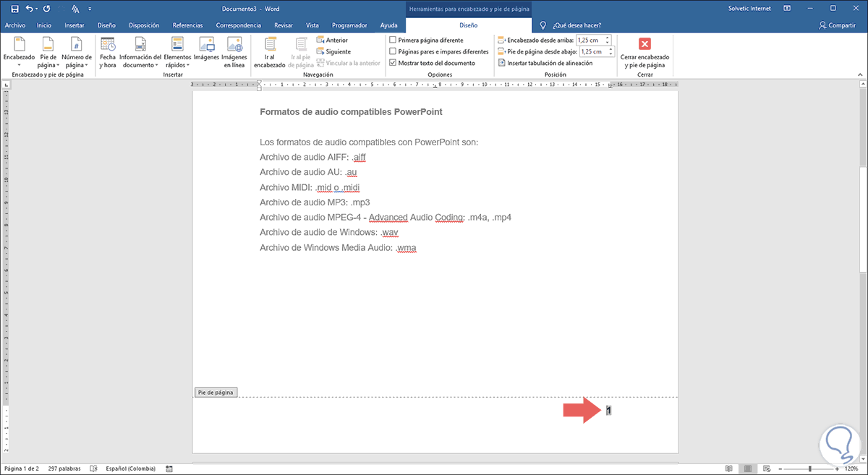868x475 pixels.
Task: Expand Elementos rápidos menu
Action: pos(177,51)
